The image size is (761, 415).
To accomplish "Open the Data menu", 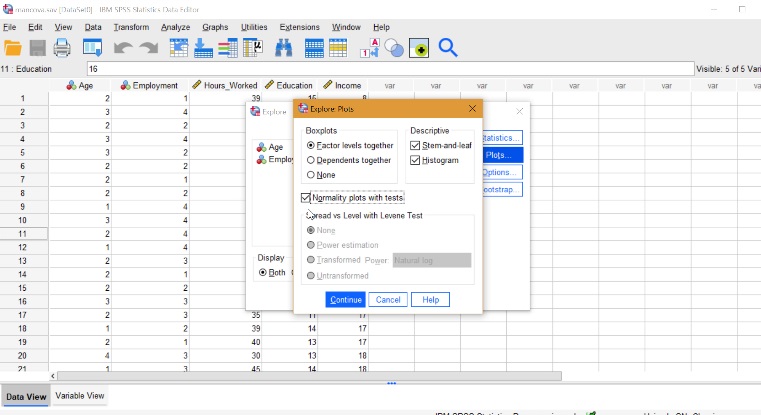I will pyautogui.click(x=93, y=27).
